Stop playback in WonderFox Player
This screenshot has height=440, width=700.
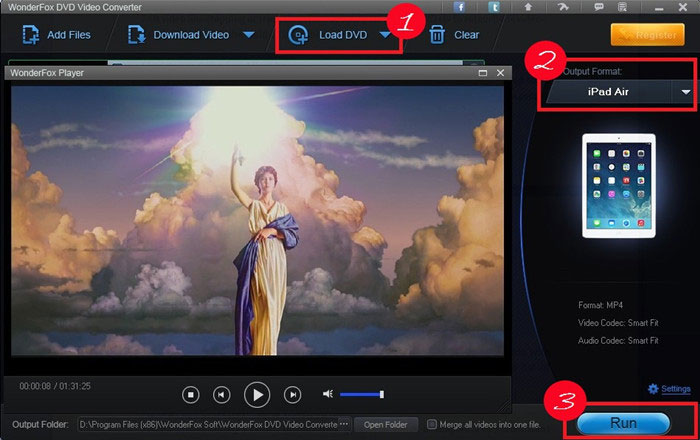(191, 394)
